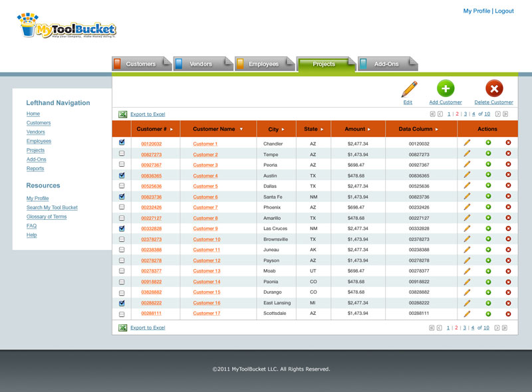Image resolution: width=532 pixels, height=392 pixels.
Task: Toggle the checkbox for Customer 16
Action: (122, 303)
